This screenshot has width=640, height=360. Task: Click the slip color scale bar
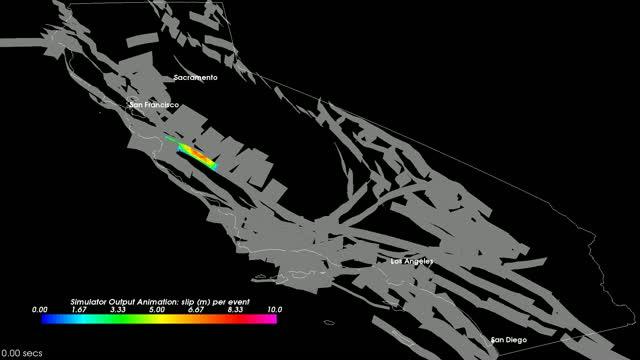pos(159,319)
